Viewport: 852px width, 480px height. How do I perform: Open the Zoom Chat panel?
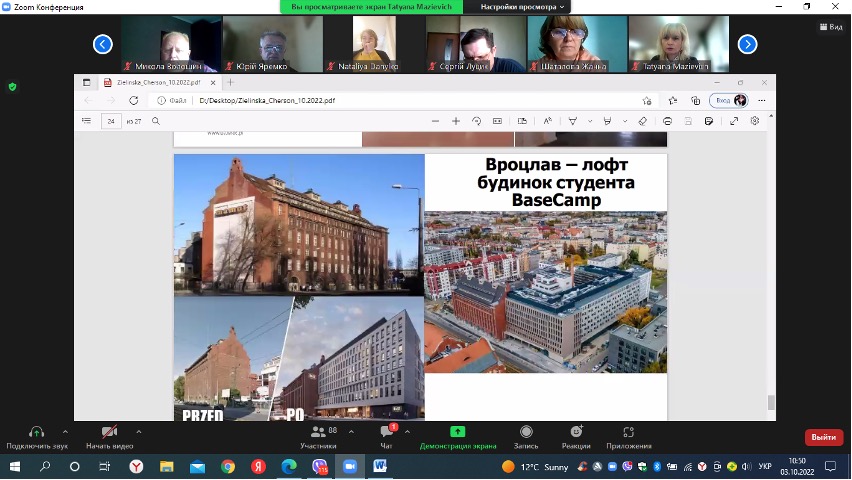tap(386, 438)
